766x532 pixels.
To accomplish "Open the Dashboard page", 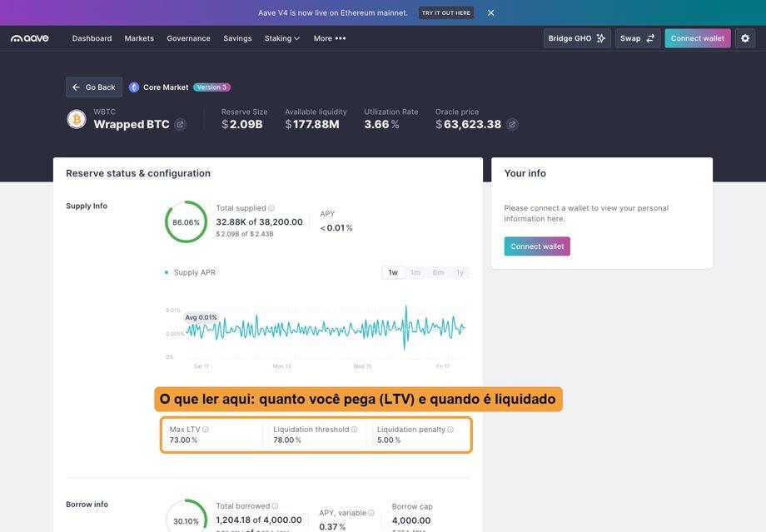I will point(92,38).
